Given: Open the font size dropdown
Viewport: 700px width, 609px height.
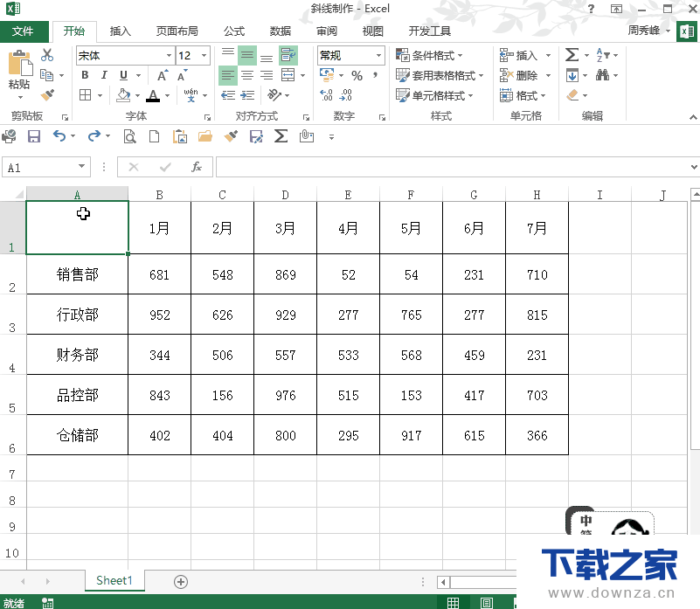Looking at the screenshot, I should (x=204, y=55).
